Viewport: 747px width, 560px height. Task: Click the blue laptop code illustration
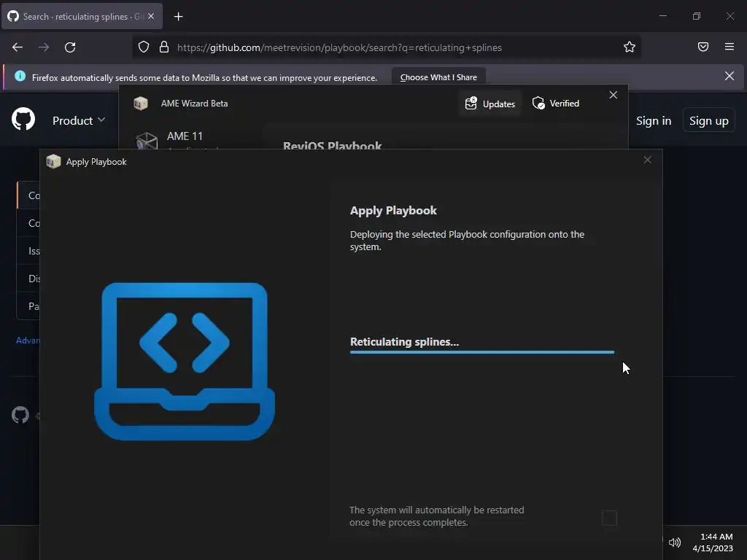click(185, 361)
